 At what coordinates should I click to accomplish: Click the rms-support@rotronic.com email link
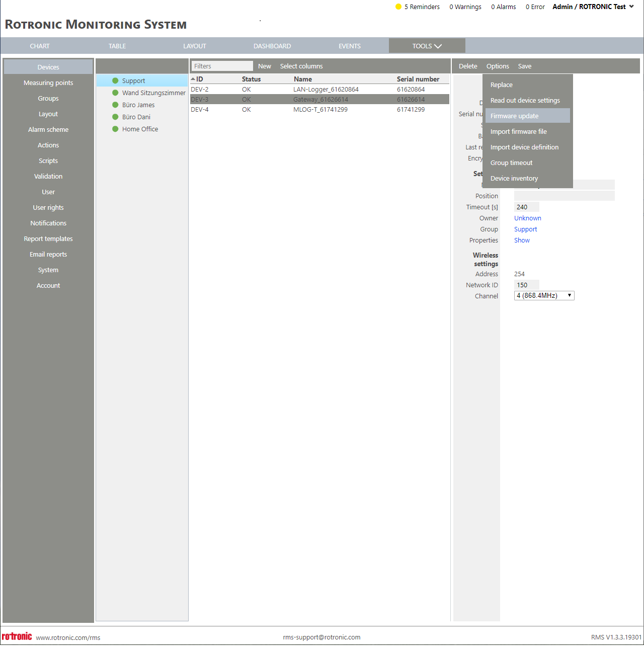321,637
